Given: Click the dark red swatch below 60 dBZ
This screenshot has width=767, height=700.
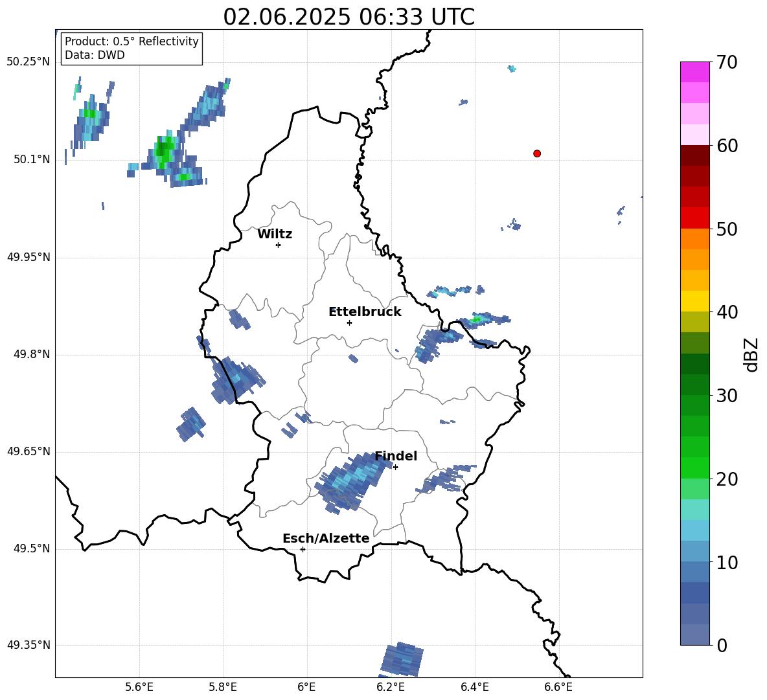Looking at the screenshot, I should (695, 155).
